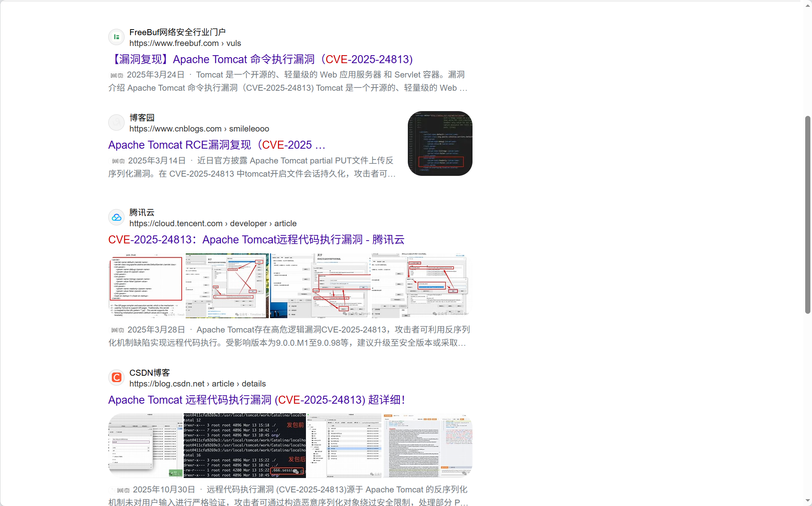Open the FreeBuf 漏洞复现 Apache Tomcat result title
The width and height of the screenshot is (812, 506).
pos(261,59)
